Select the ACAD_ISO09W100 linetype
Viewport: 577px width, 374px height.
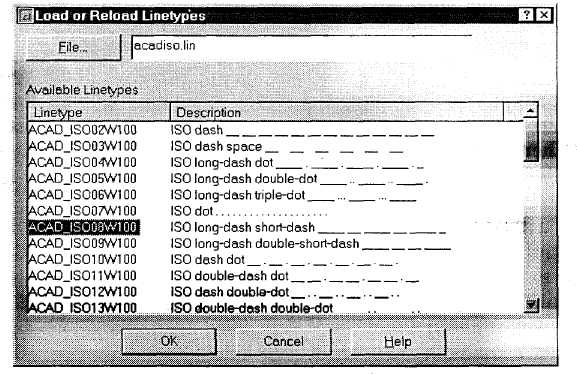(x=82, y=243)
